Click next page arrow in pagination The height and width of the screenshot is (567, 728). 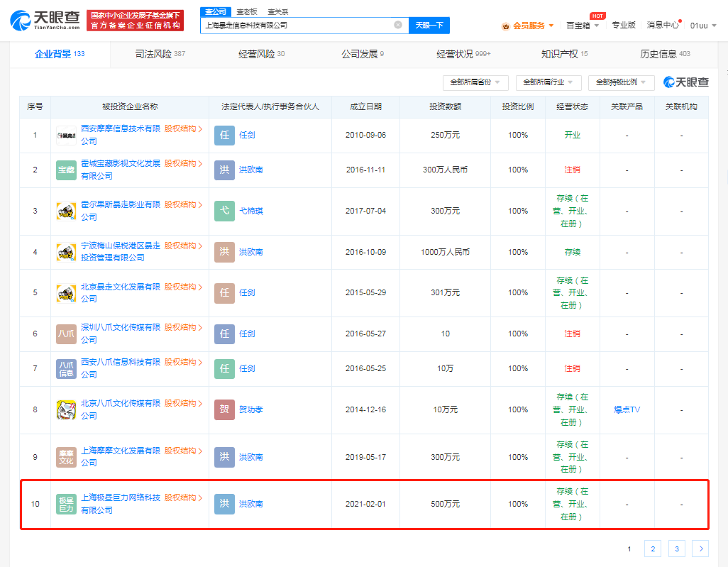pos(700,548)
